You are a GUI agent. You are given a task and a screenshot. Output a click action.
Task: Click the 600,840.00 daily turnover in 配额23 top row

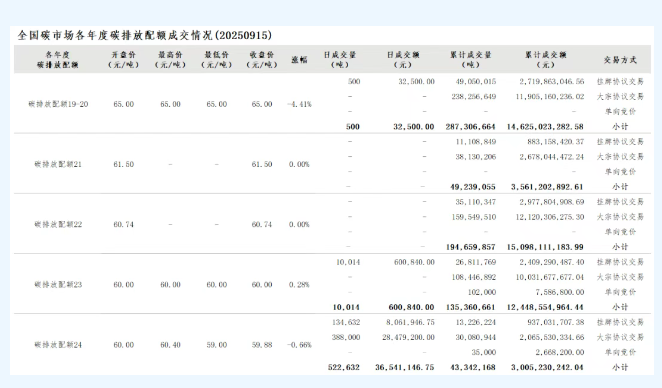coord(414,262)
